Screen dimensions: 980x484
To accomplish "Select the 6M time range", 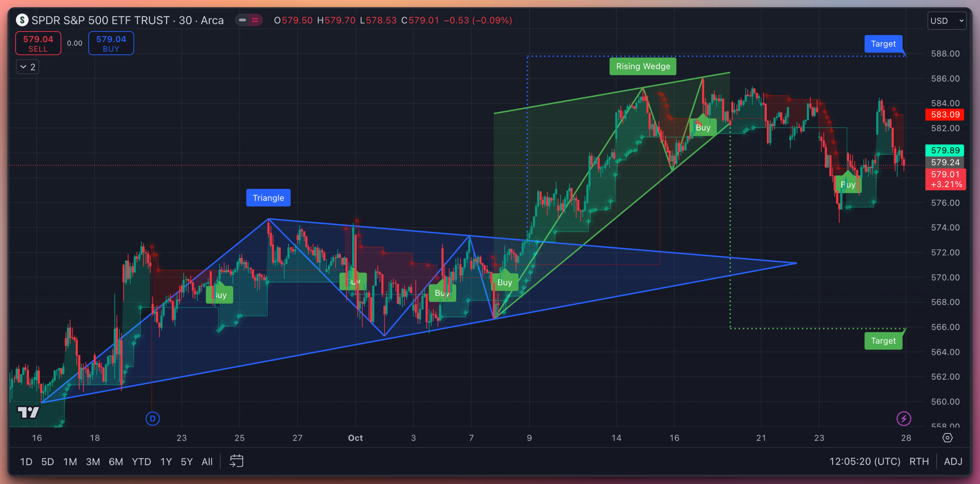I will pos(116,462).
